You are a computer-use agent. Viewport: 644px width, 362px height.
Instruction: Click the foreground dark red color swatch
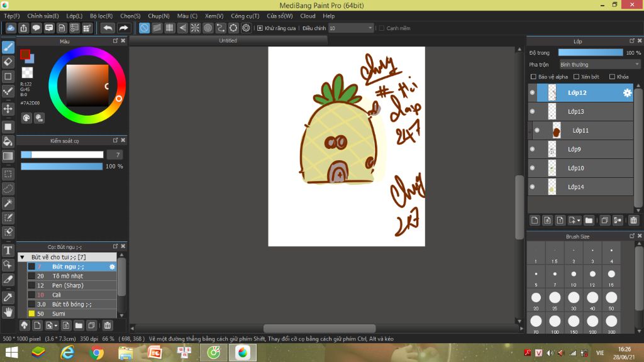[25, 54]
